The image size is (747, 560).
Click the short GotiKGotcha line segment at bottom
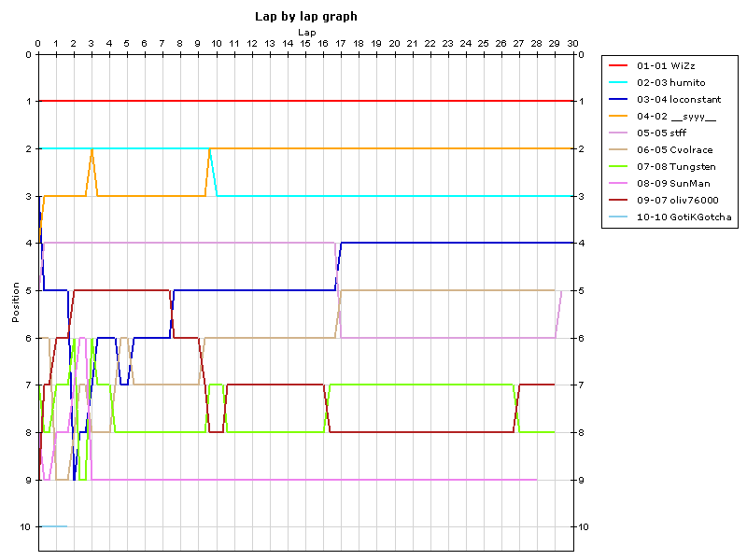(x=53, y=526)
